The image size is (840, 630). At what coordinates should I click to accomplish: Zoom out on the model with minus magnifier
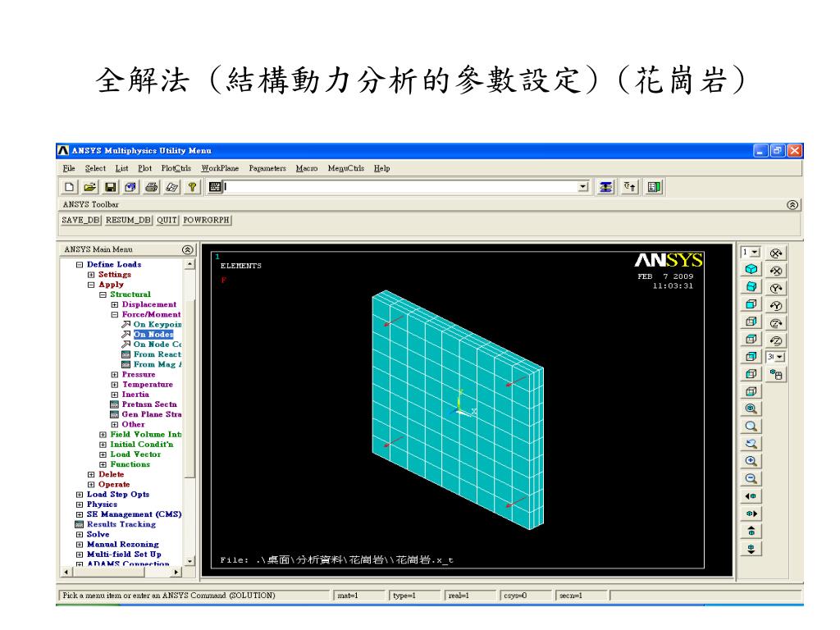(x=751, y=478)
